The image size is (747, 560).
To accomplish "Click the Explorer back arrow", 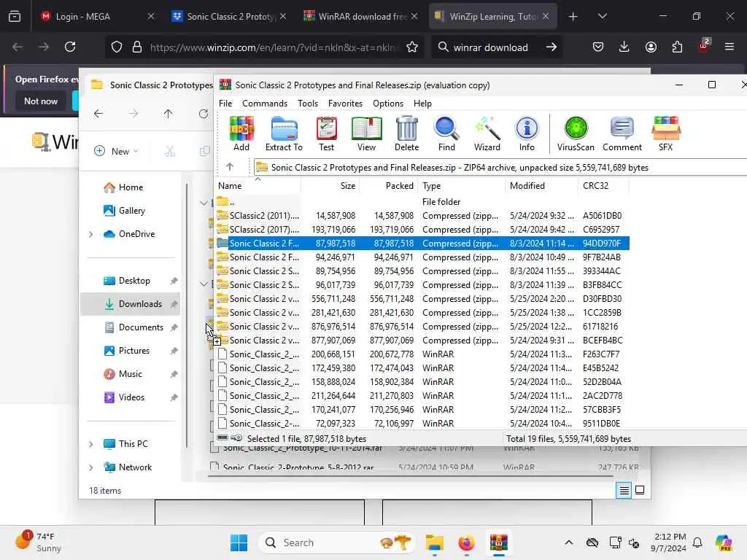I will pos(98,114).
